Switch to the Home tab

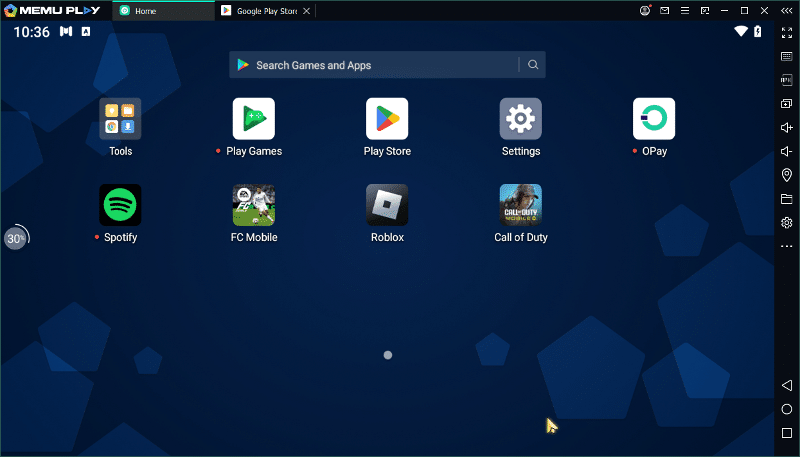[x=163, y=11]
